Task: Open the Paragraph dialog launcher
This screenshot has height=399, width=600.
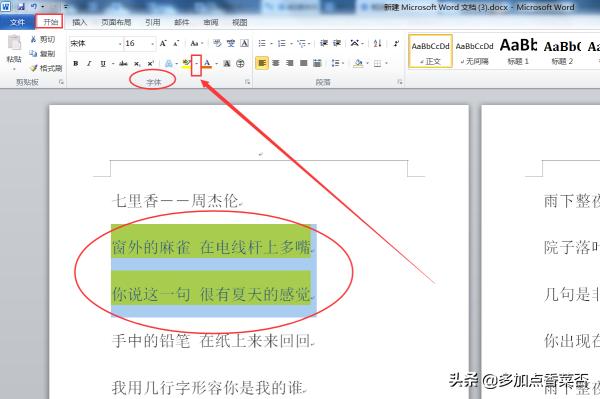Action: [400, 82]
